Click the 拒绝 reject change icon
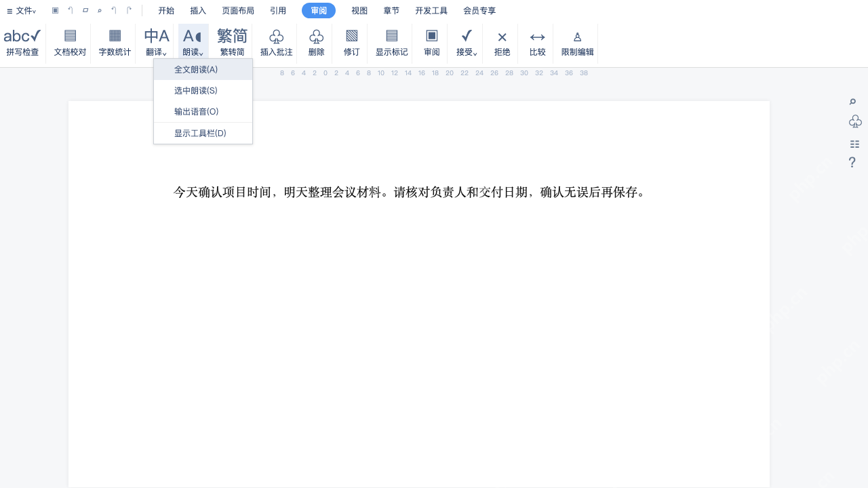 (502, 37)
